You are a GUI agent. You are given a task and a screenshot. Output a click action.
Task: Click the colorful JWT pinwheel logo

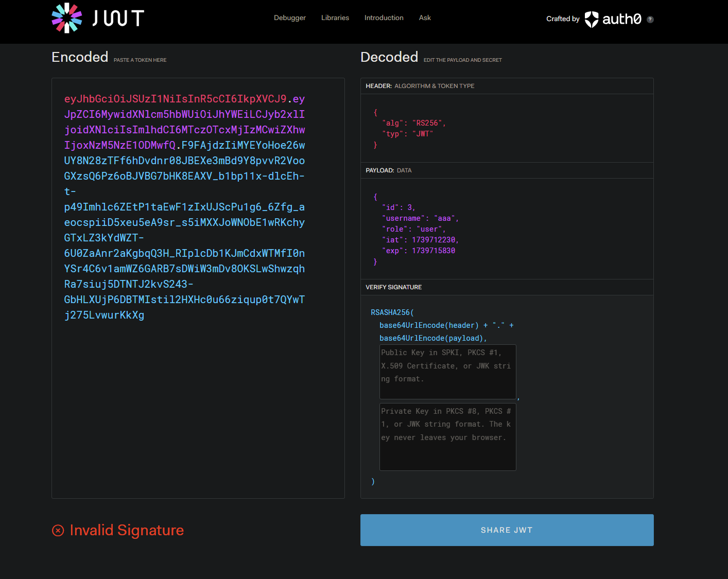point(67,18)
